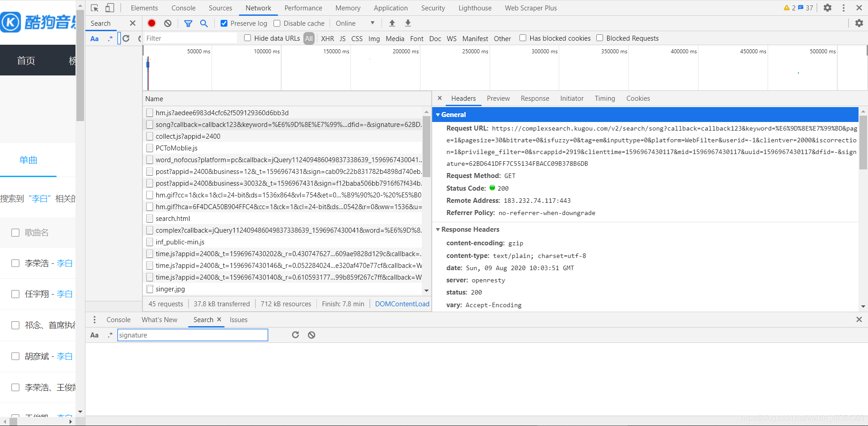Clear the network log
The width and height of the screenshot is (868, 426).
point(168,23)
